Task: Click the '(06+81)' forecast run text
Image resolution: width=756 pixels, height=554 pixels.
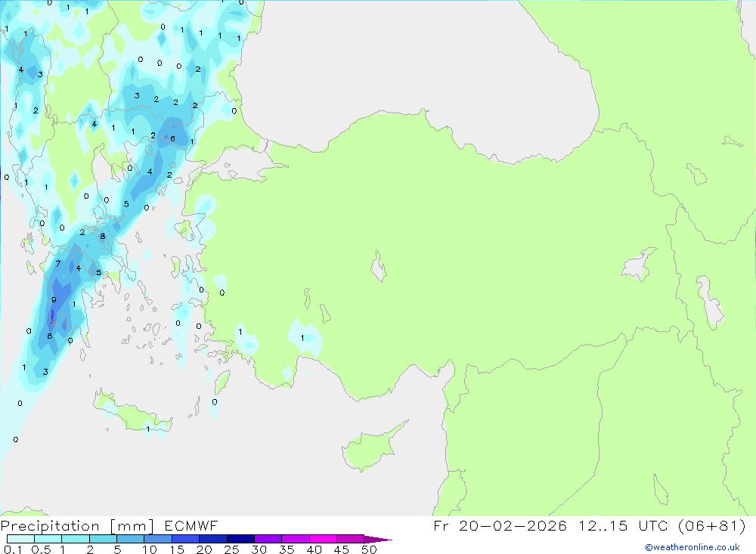Action: 711,525
